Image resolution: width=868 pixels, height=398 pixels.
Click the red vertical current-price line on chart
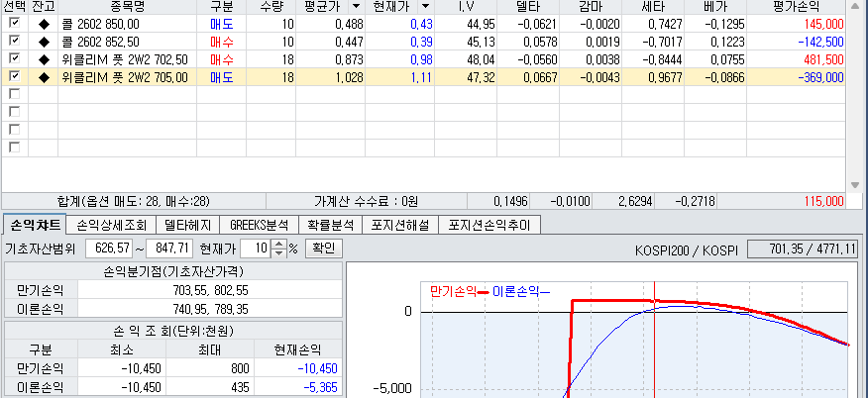coord(655,340)
